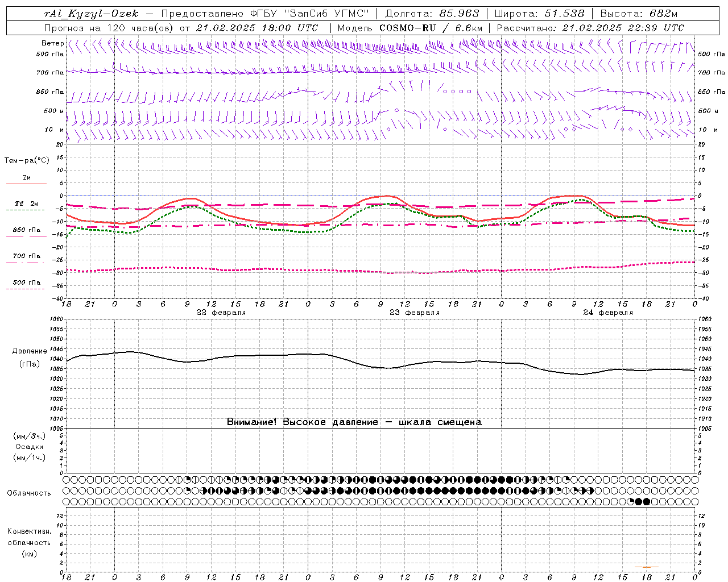The width and height of the screenshot is (728, 582).
Task: Click the 'Облачность' cloud cover label
Action: [x=29, y=493]
